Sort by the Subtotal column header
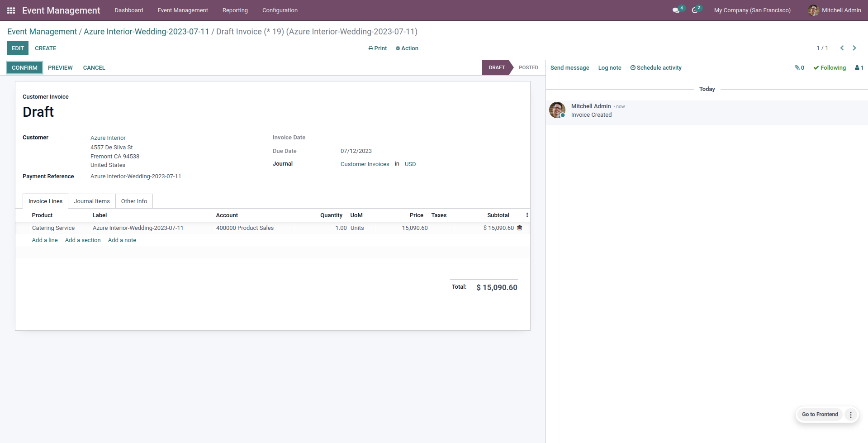Screen dimensions: 868x443 498,215
